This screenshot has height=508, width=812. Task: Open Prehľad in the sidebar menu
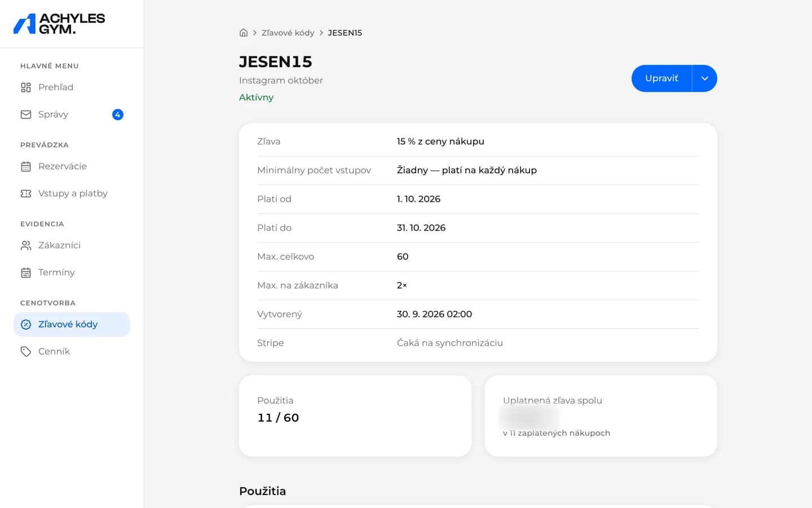tap(72, 87)
